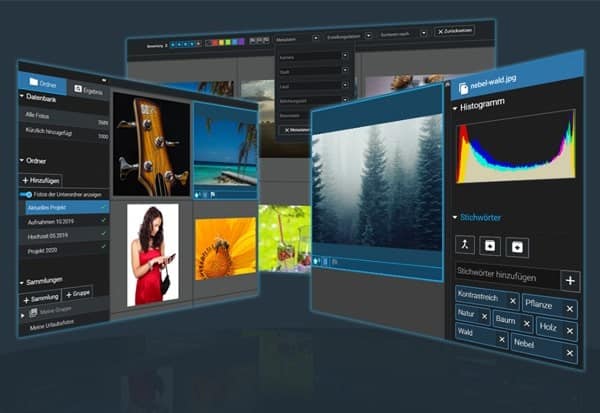
Task: Click the flag icon under the beach thumbnail
Action: pos(213,195)
